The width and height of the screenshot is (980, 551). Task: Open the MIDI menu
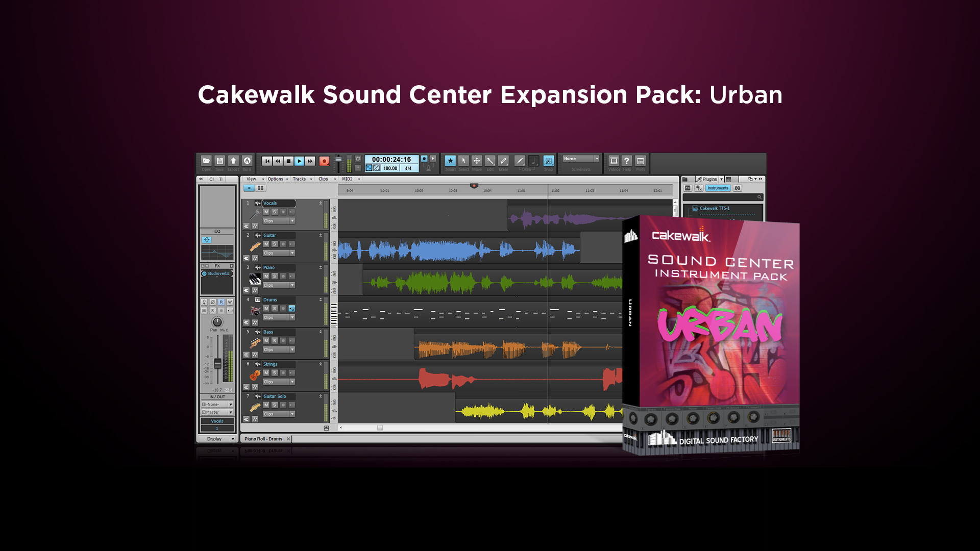click(x=347, y=179)
